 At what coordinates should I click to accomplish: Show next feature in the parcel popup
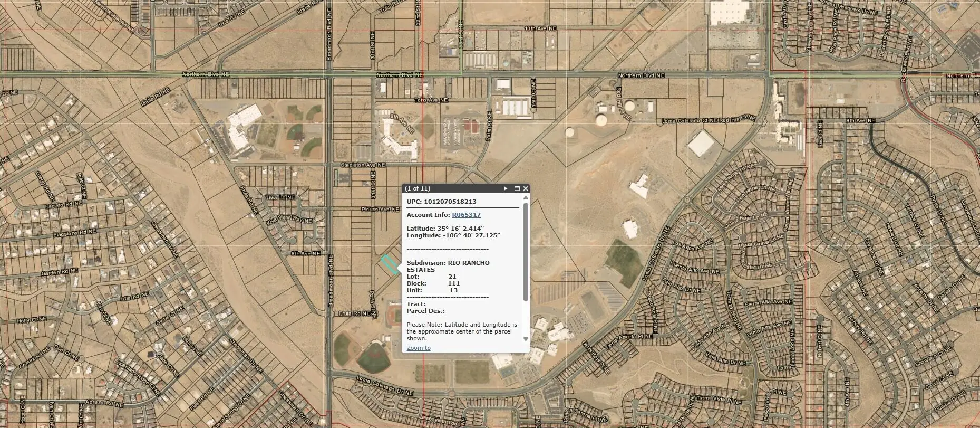coord(506,188)
